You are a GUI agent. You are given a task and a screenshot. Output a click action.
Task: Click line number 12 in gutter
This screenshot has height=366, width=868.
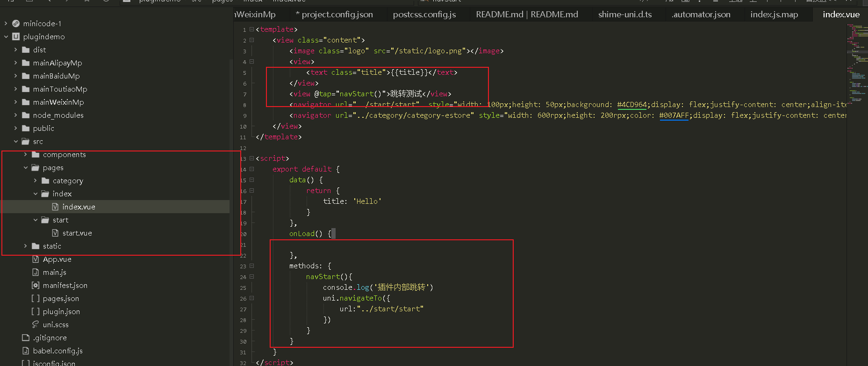click(243, 148)
